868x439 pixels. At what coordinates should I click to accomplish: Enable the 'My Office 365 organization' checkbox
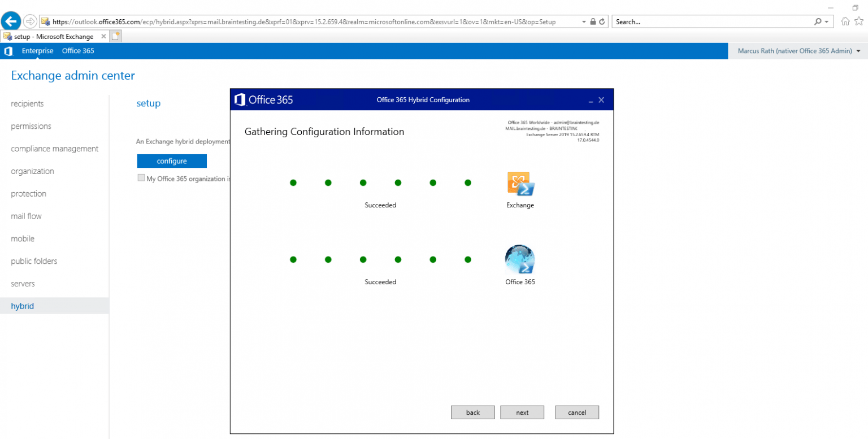point(141,178)
